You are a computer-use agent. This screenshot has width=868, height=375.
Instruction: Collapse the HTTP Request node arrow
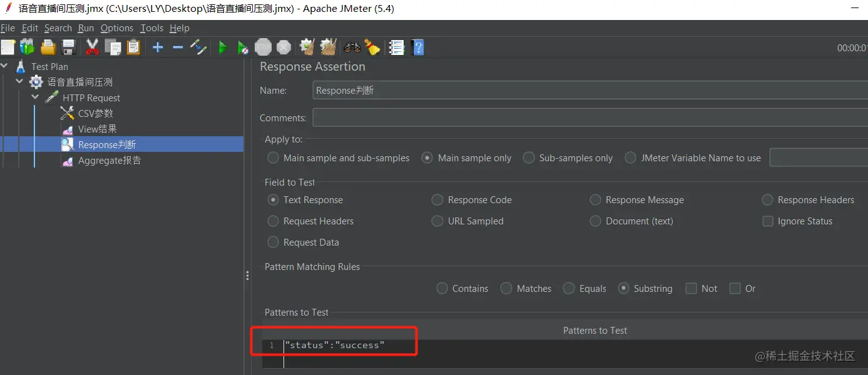(34, 97)
